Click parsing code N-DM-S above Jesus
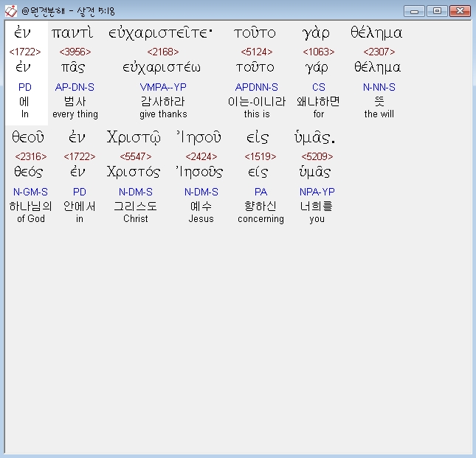The image size is (476, 458). [x=201, y=192]
